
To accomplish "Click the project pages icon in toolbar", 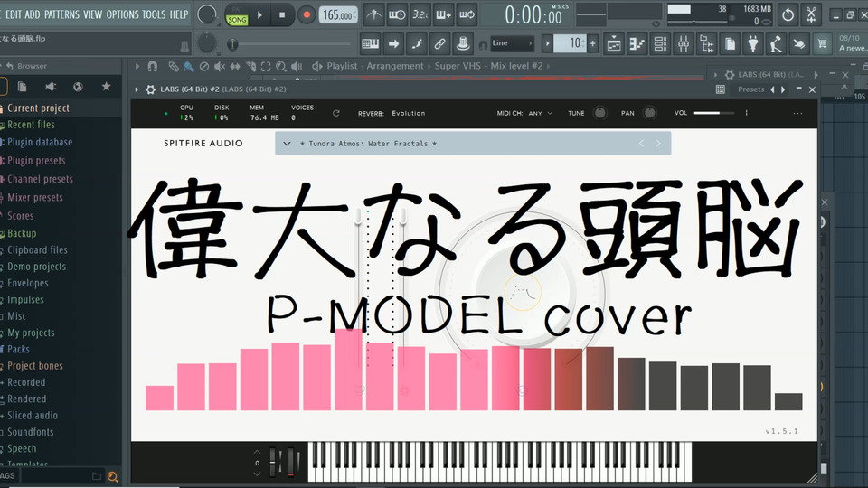I will 731,43.
